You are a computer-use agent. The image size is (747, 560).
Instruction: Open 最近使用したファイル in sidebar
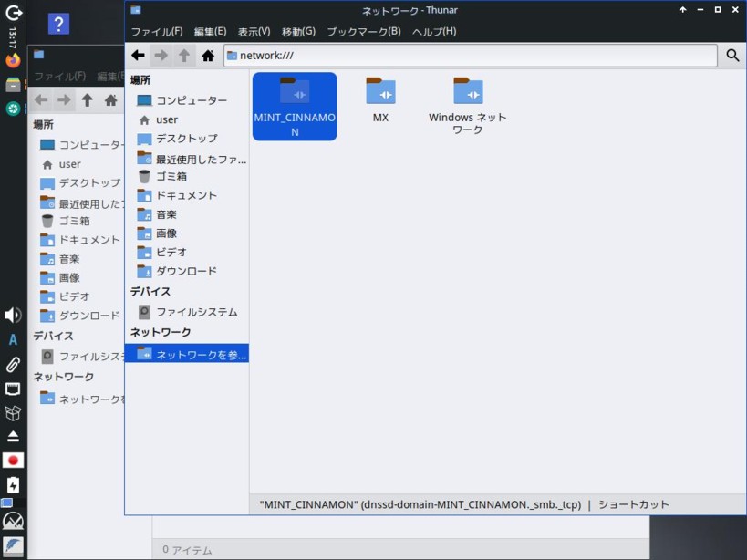pos(200,159)
